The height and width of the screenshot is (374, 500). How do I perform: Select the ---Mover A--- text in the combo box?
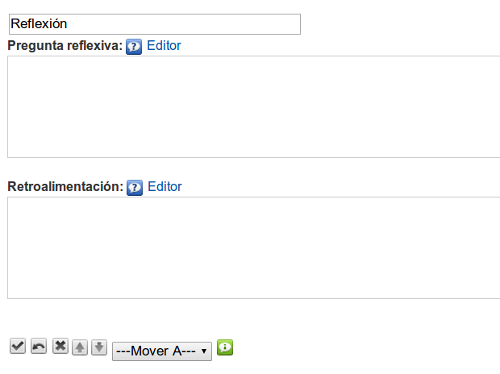click(156, 351)
